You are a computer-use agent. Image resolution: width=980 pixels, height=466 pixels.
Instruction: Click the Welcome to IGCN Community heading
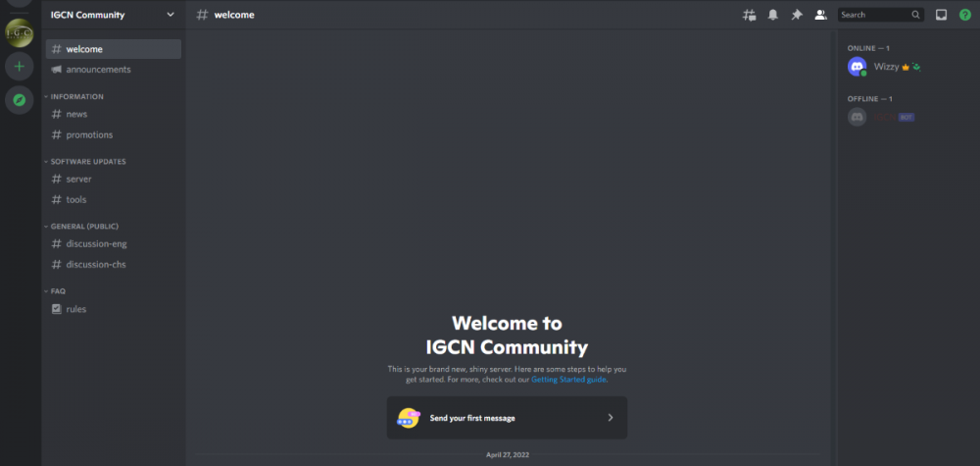click(x=507, y=336)
